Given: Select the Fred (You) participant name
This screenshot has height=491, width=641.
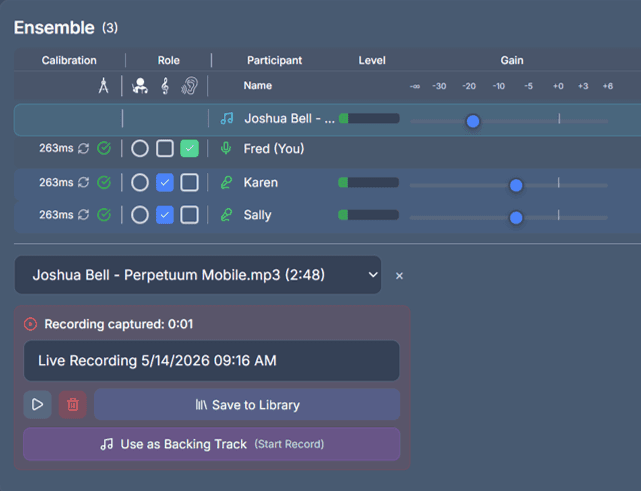Looking at the screenshot, I should click(274, 148).
